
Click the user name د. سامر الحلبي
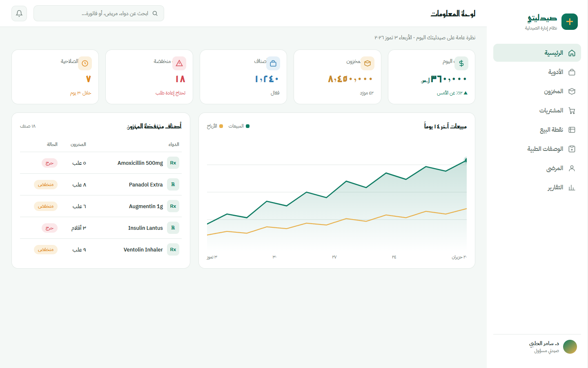pyautogui.click(x=544, y=343)
